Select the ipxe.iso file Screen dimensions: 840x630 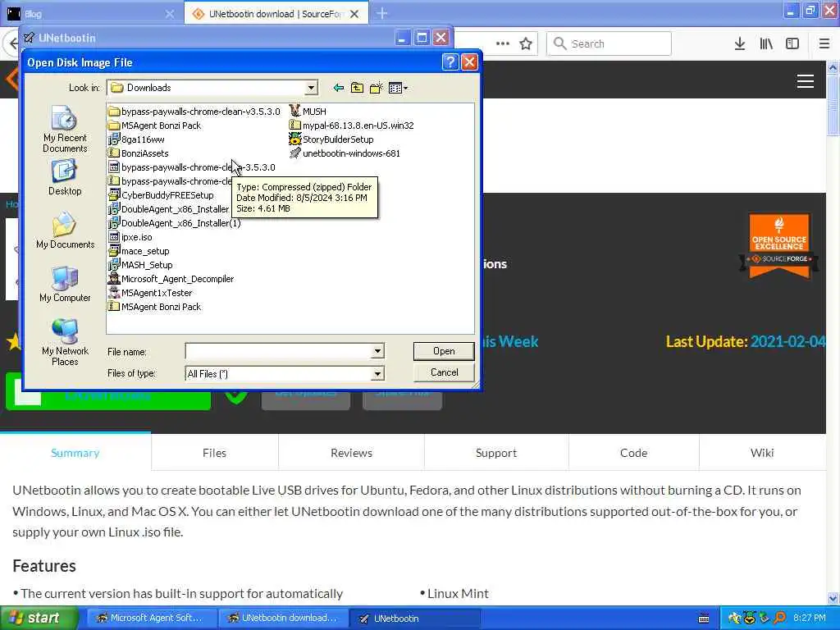click(x=130, y=237)
